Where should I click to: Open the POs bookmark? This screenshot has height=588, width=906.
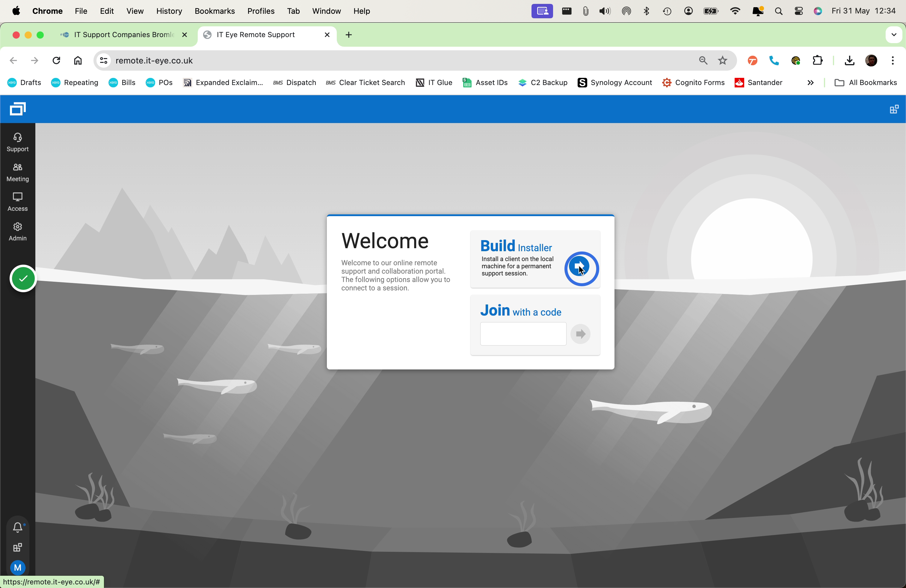[x=159, y=83]
